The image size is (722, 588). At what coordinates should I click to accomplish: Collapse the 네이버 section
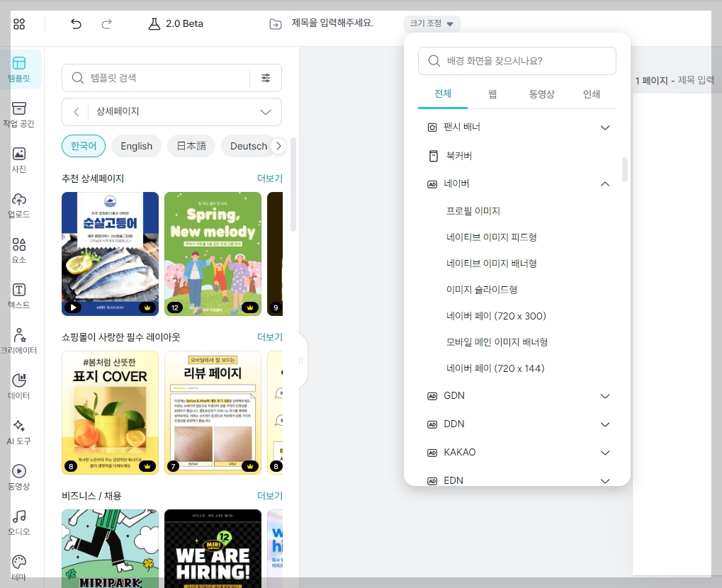[x=605, y=184]
